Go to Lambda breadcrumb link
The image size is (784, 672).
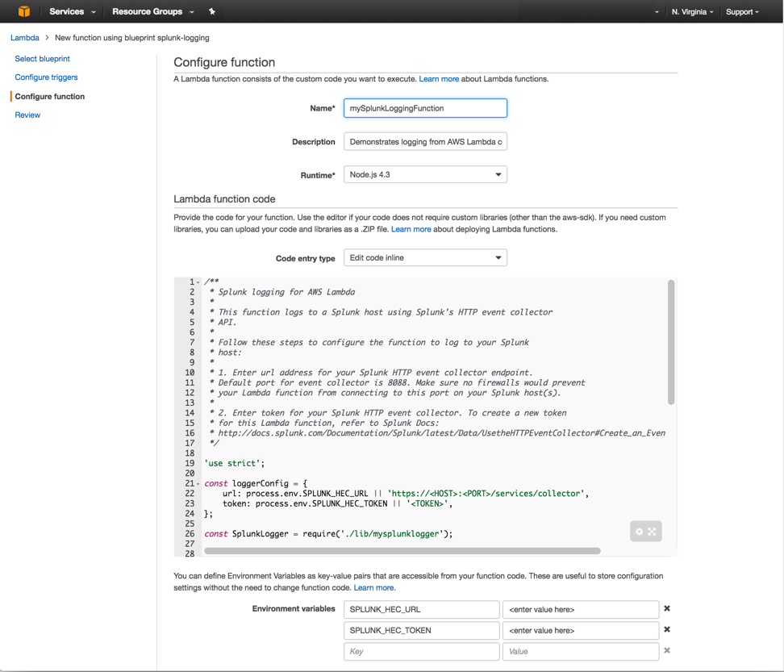25,37
